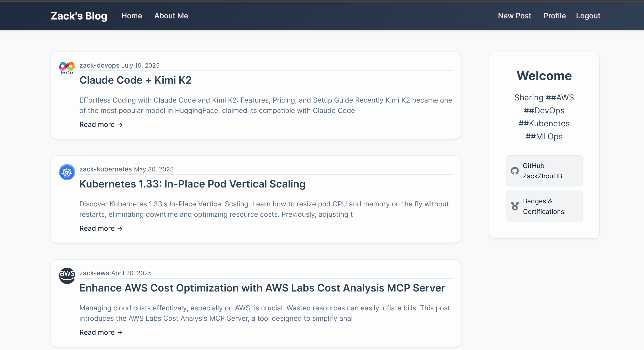
Task: Click arrow icon after Claude Code Read more
Action: (120, 125)
